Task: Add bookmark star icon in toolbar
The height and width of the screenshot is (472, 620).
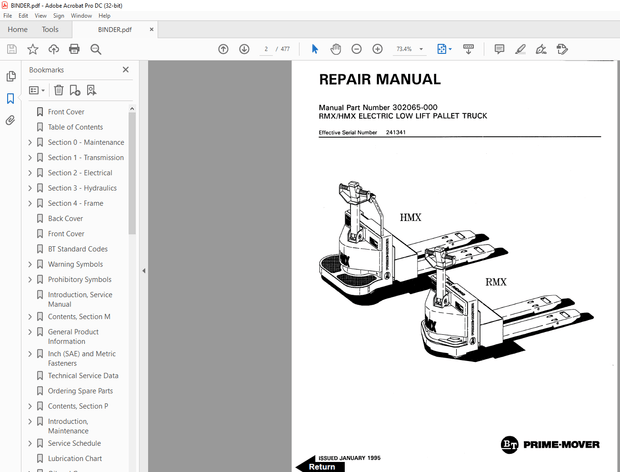Action: (33, 49)
